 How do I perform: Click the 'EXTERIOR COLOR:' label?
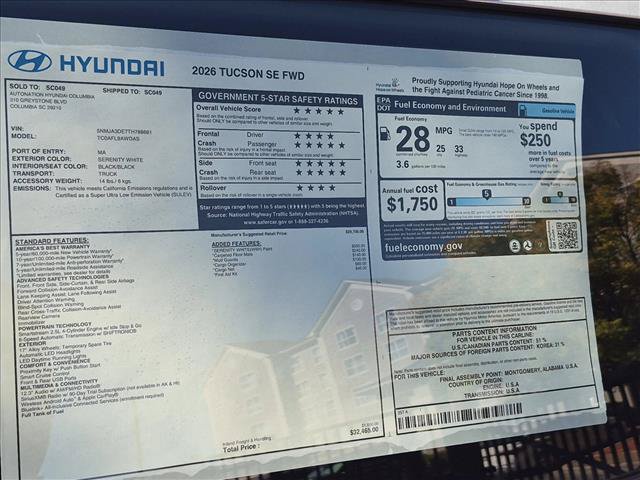[41, 158]
